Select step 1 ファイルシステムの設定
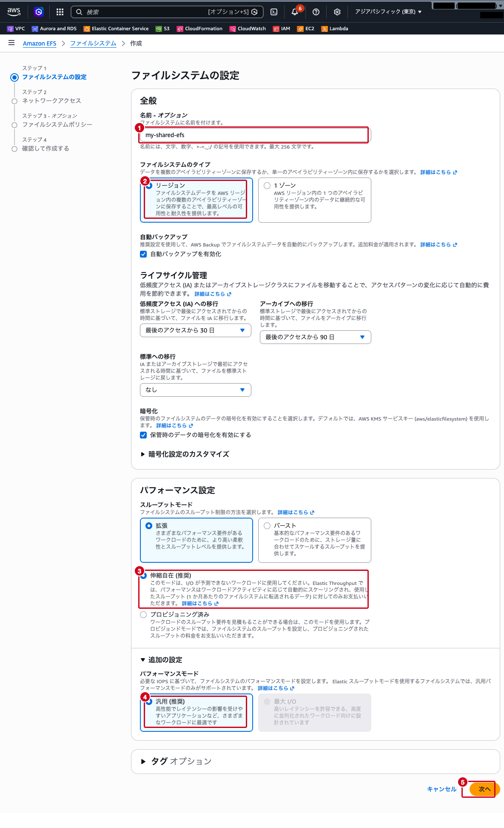504x828 pixels. coord(54,77)
